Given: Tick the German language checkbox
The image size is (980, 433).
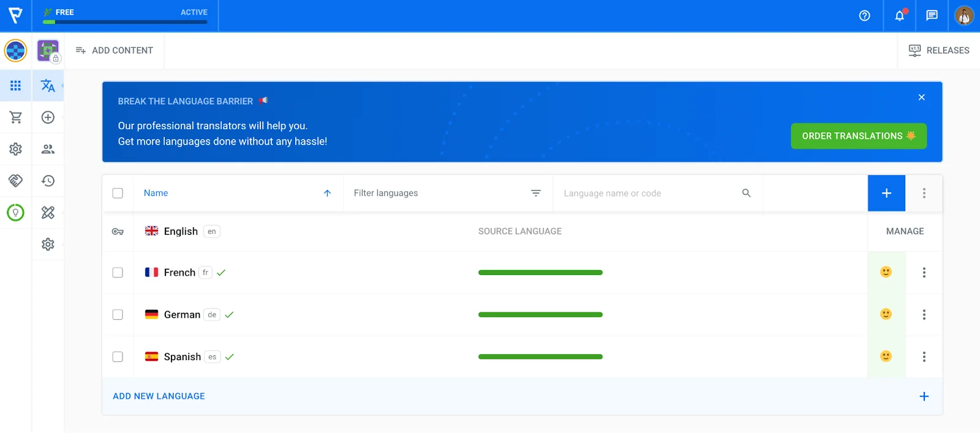Looking at the screenshot, I should pyautogui.click(x=118, y=315).
